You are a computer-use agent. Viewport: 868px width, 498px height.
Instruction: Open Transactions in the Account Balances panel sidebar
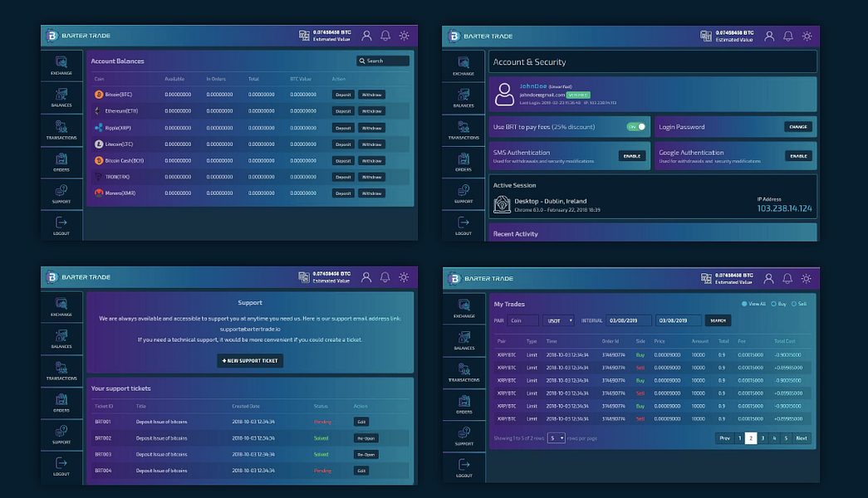point(61,130)
